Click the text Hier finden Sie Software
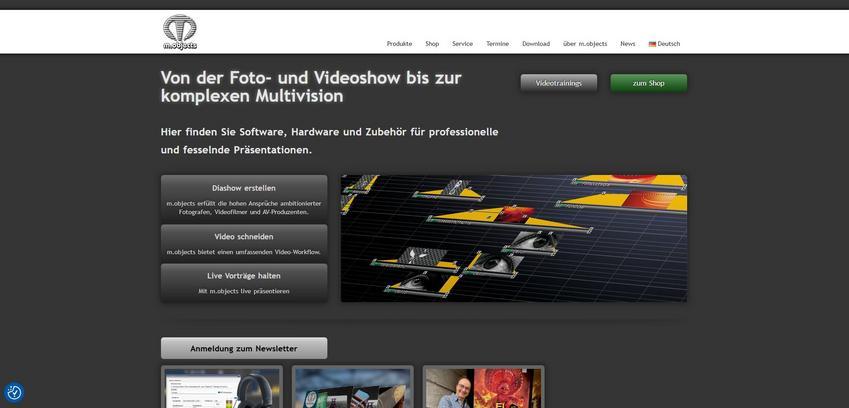This screenshot has height=408, width=849. (329, 141)
